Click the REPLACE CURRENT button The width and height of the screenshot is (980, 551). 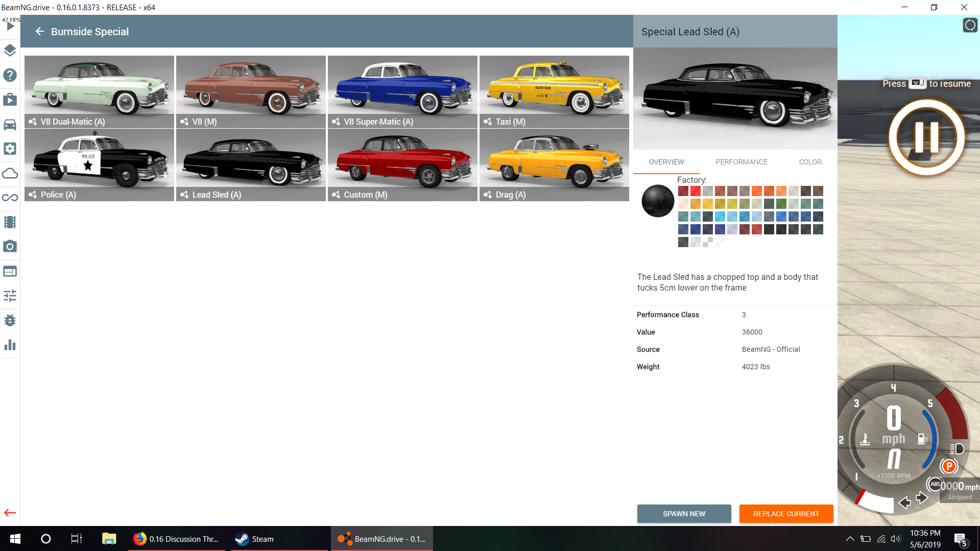coord(786,514)
